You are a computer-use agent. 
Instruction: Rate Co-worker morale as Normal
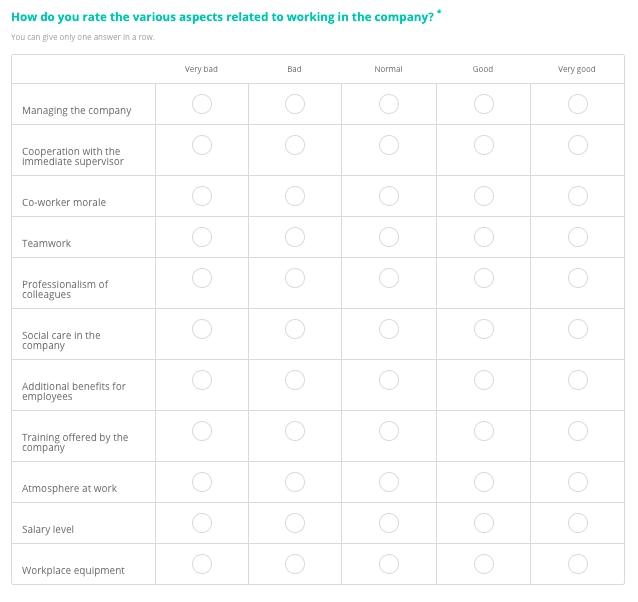coord(389,196)
